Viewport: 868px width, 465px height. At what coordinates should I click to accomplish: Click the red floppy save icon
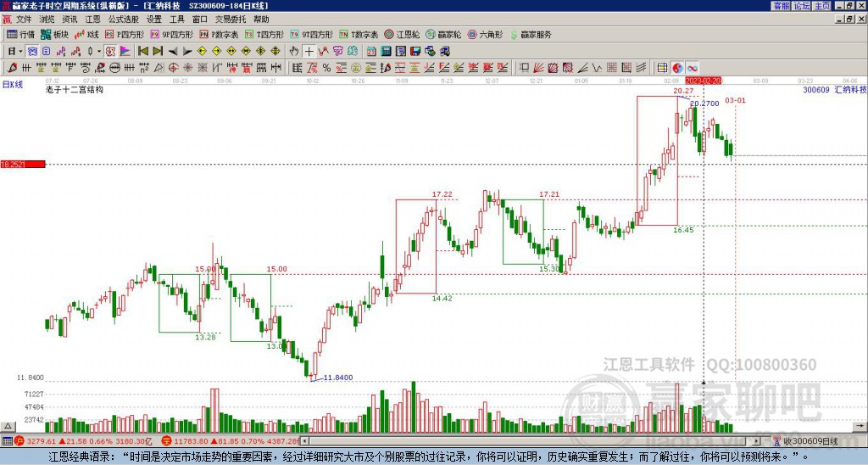[x=415, y=52]
